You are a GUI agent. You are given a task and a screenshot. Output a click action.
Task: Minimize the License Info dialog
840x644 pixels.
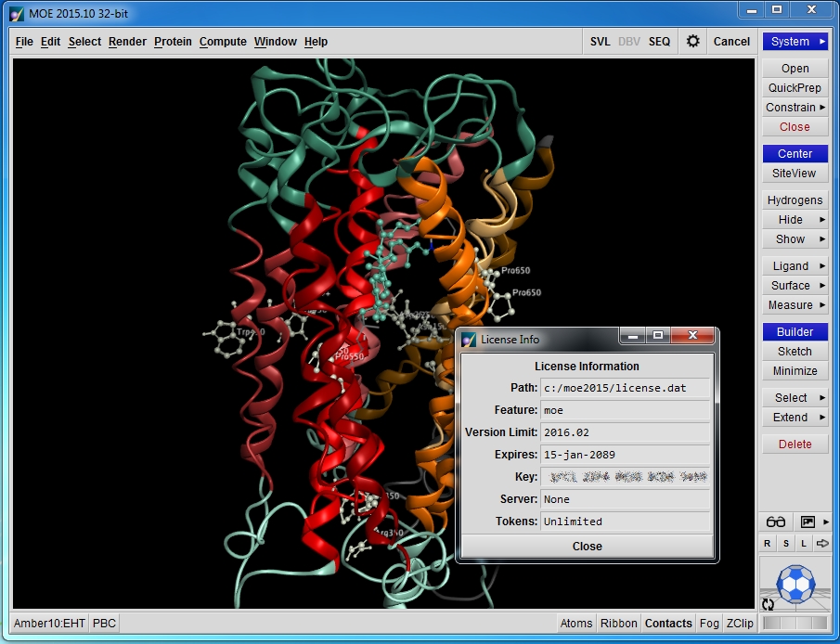[x=633, y=336]
